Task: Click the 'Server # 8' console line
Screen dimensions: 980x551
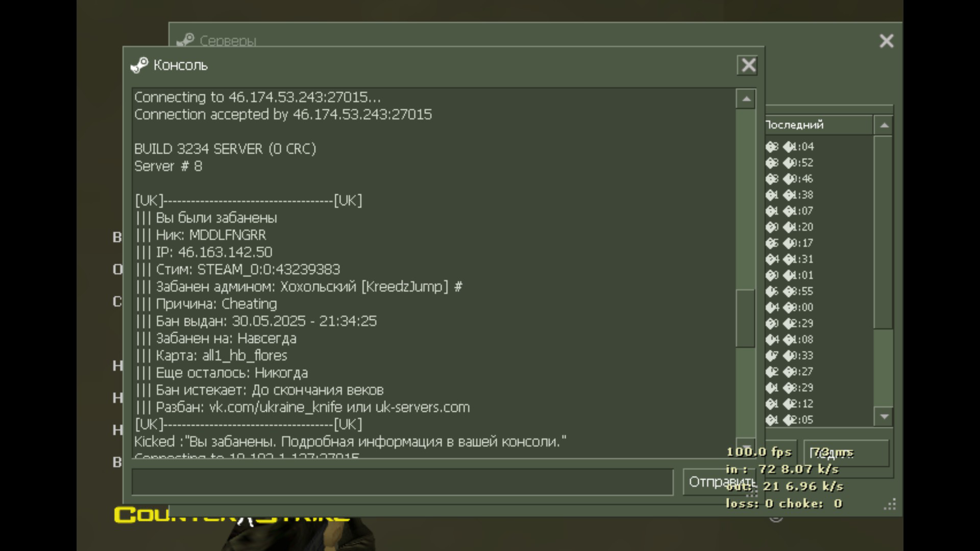Action: (x=168, y=166)
